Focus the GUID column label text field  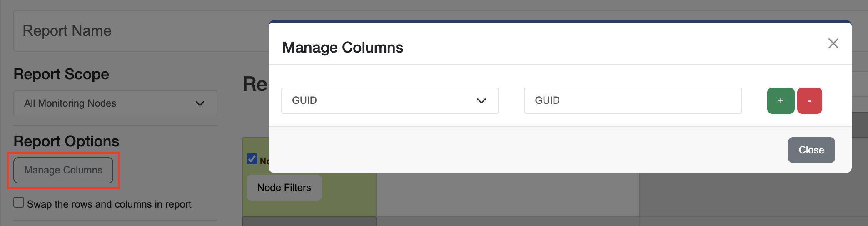632,100
